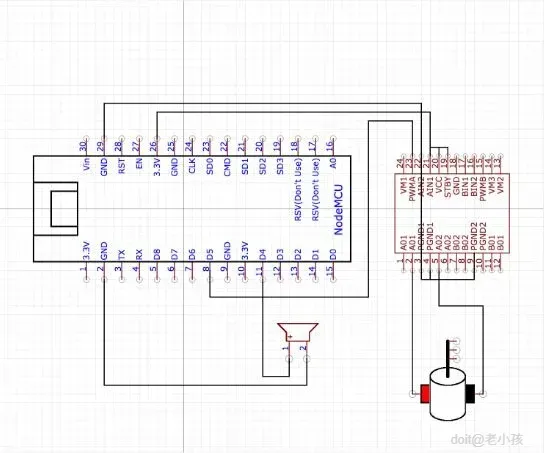Select the PWMA pin label on driver
The height and width of the screenshot is (453, 544).
coord(412,189)
